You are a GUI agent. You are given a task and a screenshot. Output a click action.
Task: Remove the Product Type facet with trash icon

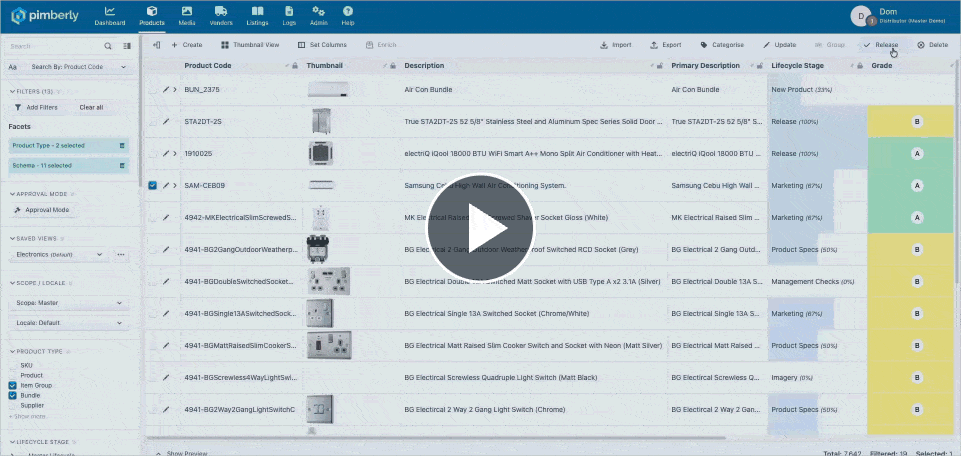pyautogui.click(x=121, y=146)
